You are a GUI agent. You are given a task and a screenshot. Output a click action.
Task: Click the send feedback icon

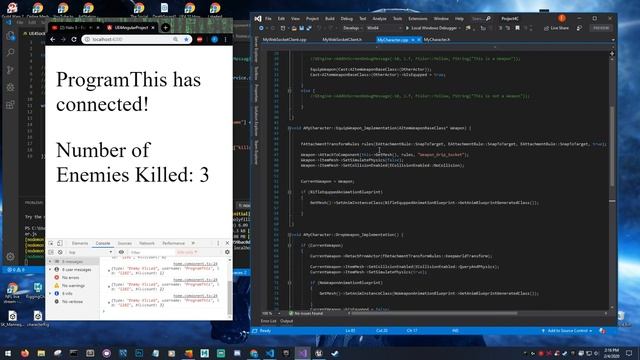(x=579, y=28)
